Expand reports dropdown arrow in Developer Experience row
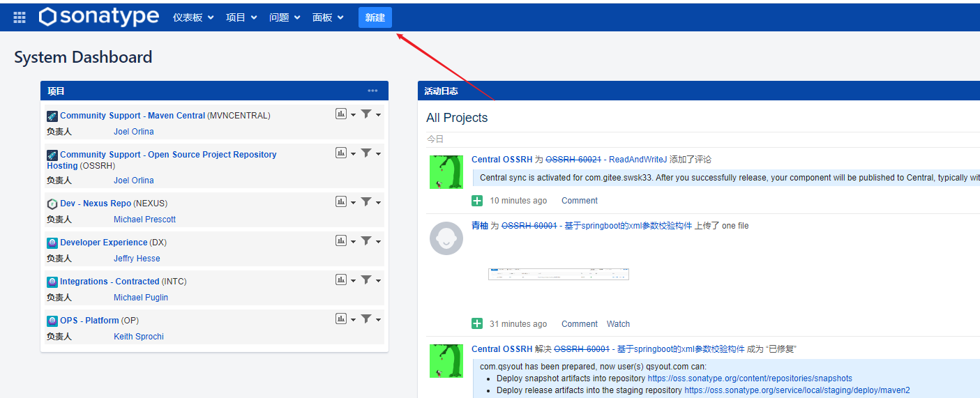This screenshot has width=980, height=398. click(x=353, y=242)
